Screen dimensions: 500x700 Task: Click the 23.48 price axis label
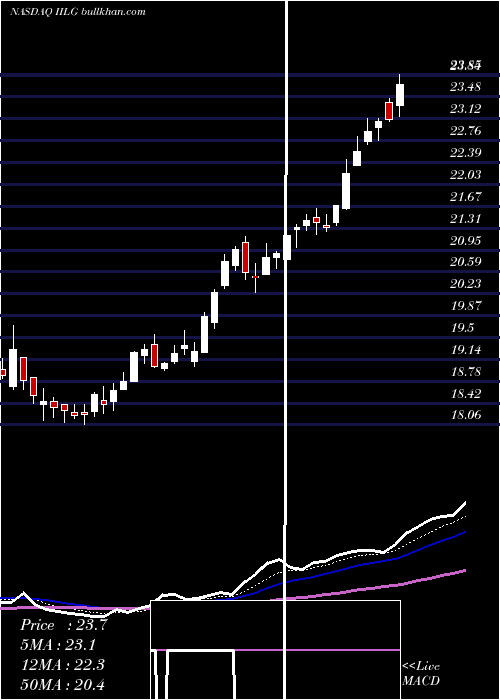pyautogui.click(x=466, y=87)
